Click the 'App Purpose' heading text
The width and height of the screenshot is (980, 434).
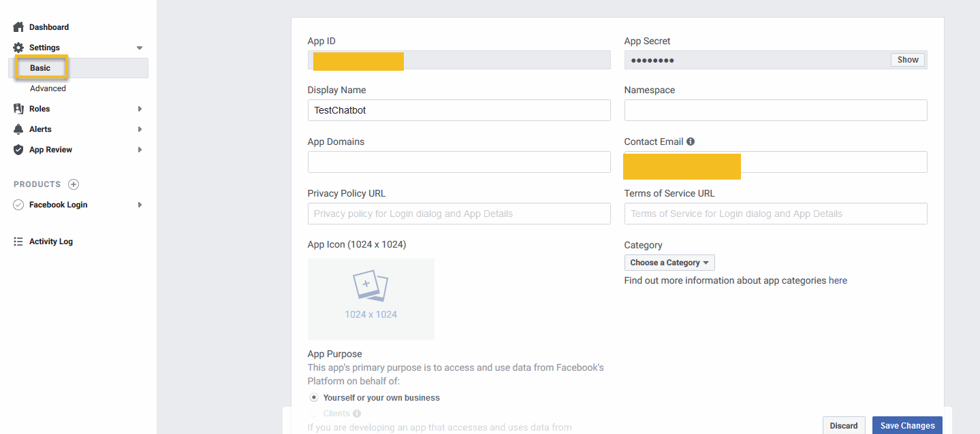click(335, 354)
